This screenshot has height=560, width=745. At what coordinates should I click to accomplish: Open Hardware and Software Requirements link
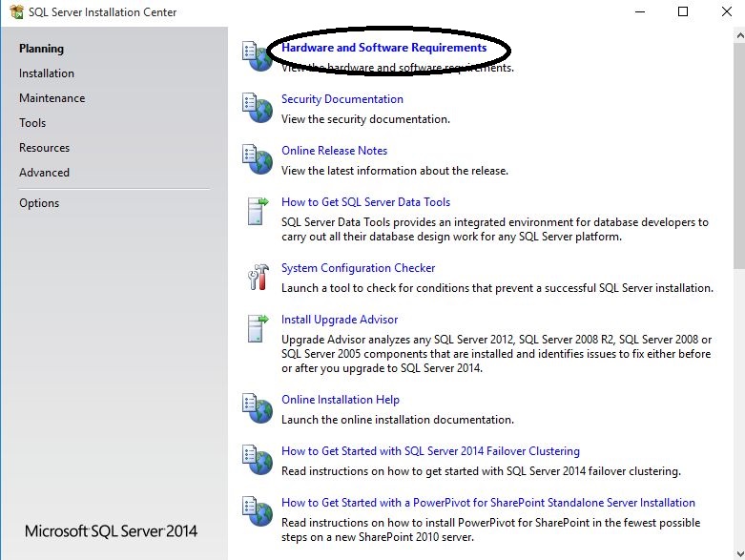383,48
